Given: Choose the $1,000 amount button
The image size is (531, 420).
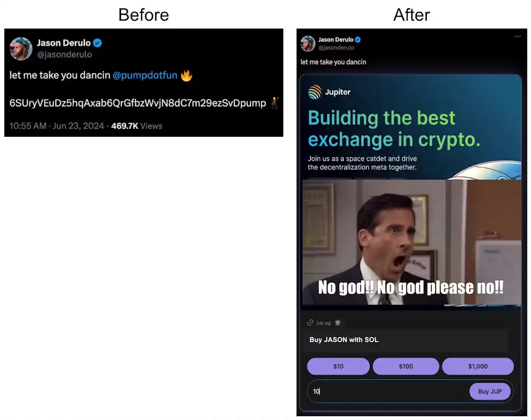Looking at the screenshot, I should 477,366.
